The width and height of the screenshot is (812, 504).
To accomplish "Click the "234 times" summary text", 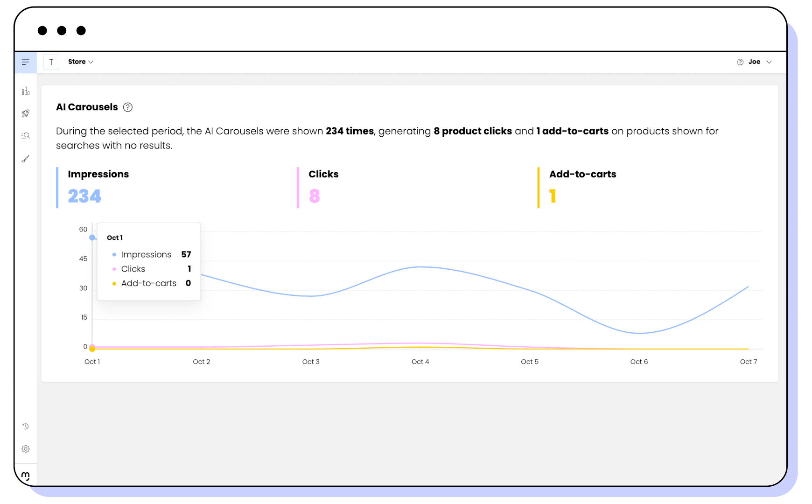I will [350, 131].
